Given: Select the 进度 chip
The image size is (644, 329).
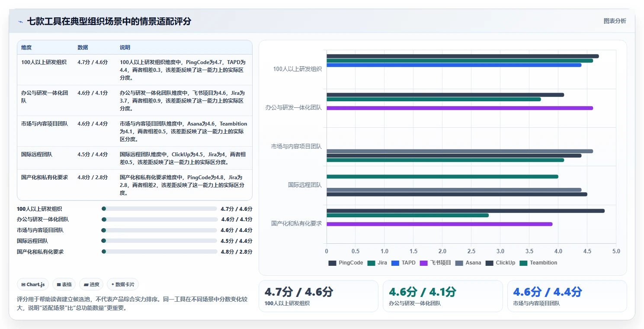Looking at the screenshot, I should tap(91, 284).
